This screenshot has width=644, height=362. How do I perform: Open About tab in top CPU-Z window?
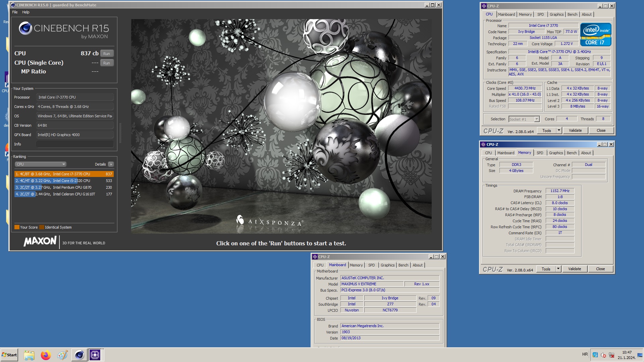coord(586,14)
